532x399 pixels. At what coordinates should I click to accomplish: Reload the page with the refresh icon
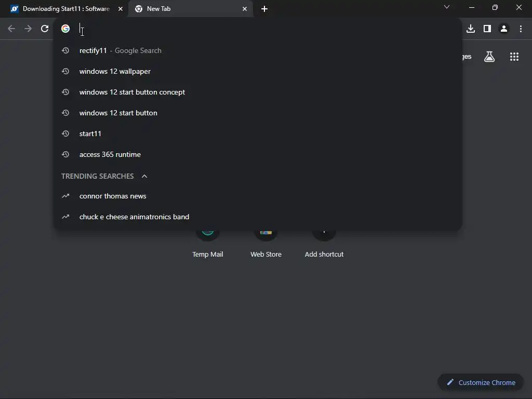45,29
